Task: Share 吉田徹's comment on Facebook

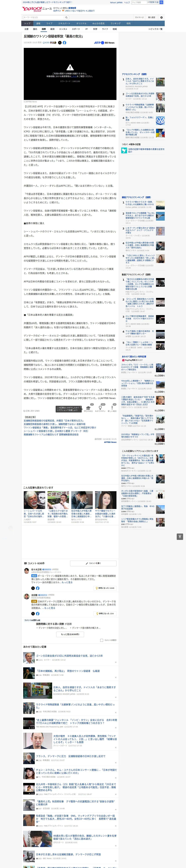Action: click(x=38, y=614)
